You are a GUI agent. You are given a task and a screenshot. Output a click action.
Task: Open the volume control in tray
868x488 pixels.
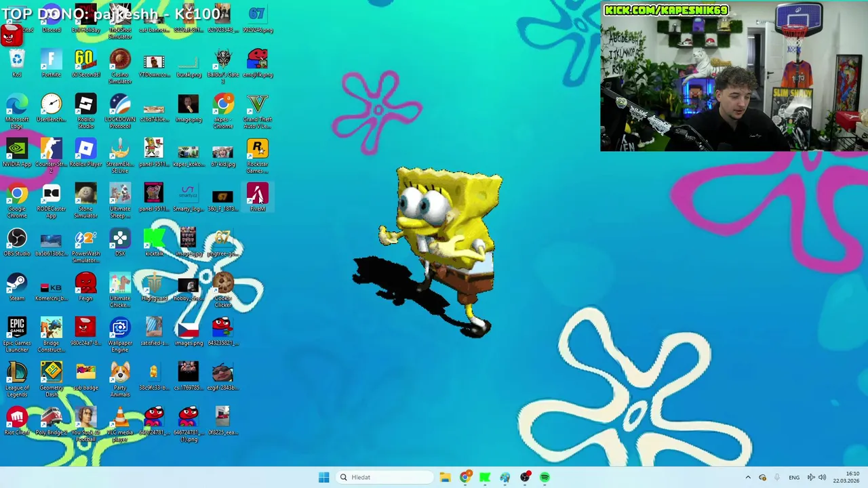(822, 477)
